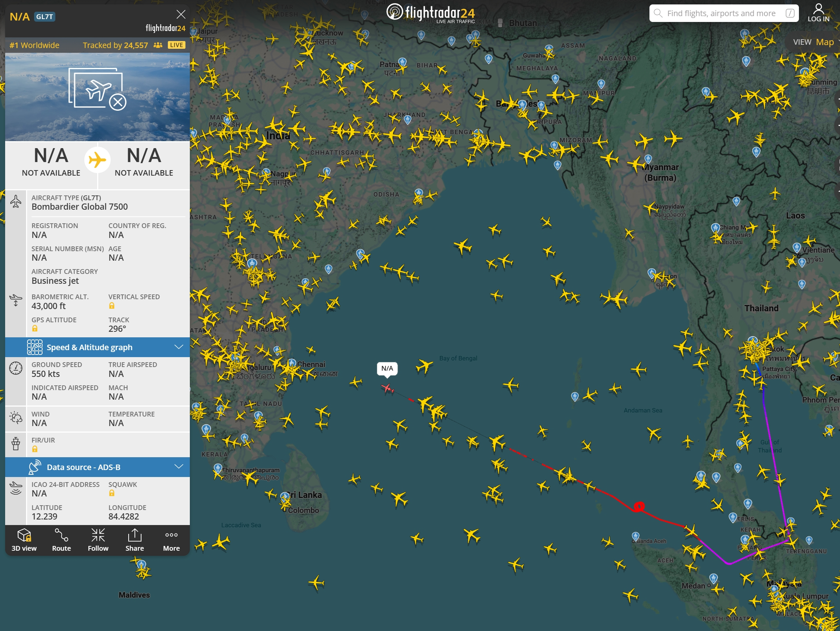840x631 pixels.
Task: Click the locked Vertical Speed value
Action: pos(112,306)
